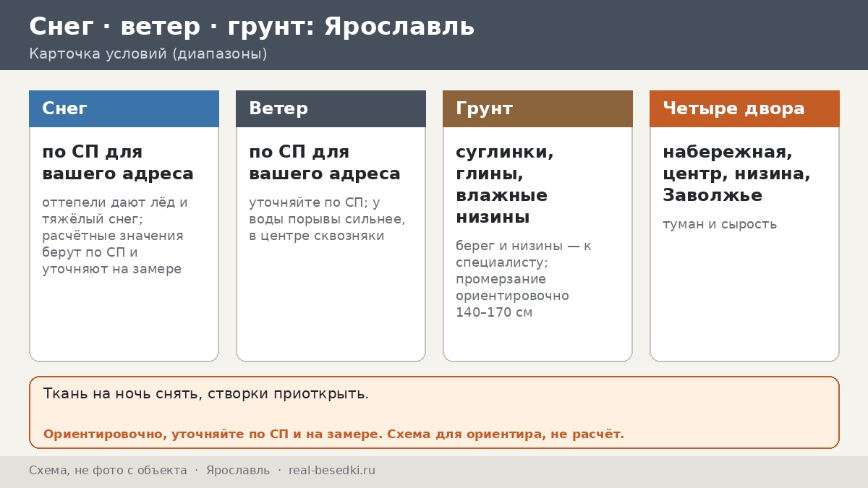Select the dark 'Ветер' card header
Screen dimensions: 868x488
(x=331, y=108)
